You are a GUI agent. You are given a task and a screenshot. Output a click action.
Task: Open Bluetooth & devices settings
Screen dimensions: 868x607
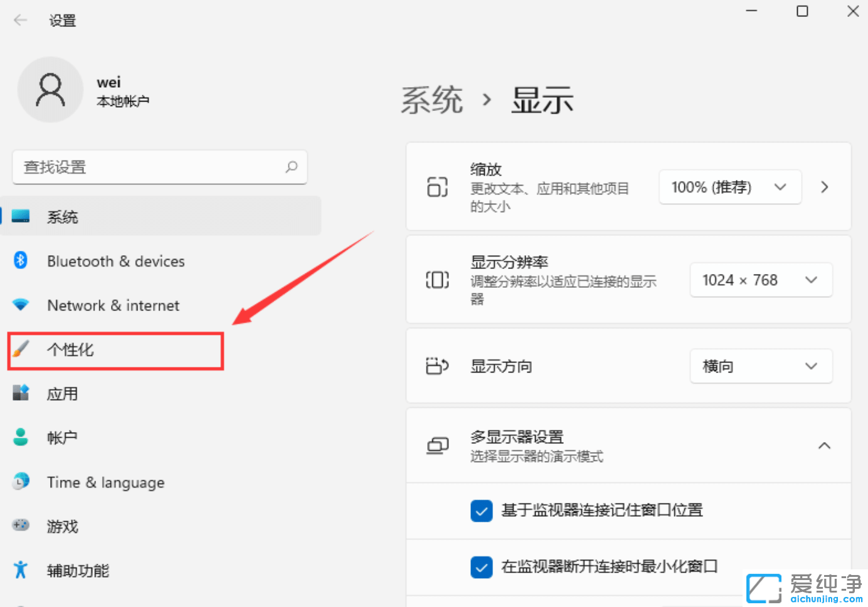pyautogui.click(x=115, y=261)
